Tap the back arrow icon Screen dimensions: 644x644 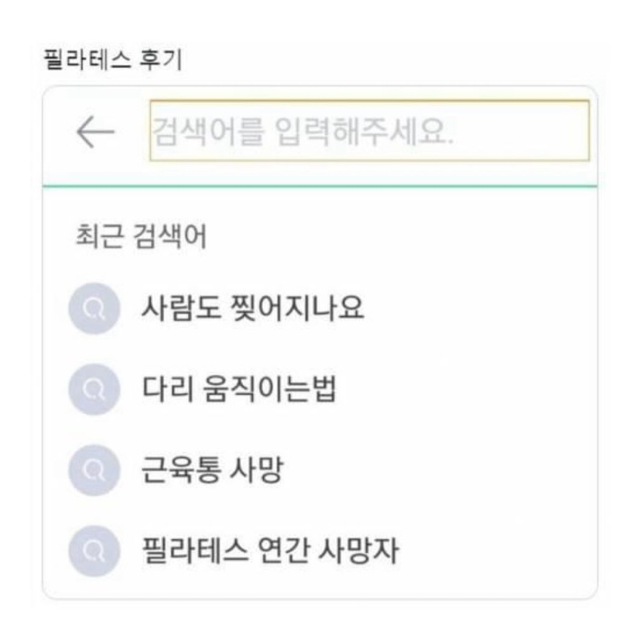tap(95, 131)
